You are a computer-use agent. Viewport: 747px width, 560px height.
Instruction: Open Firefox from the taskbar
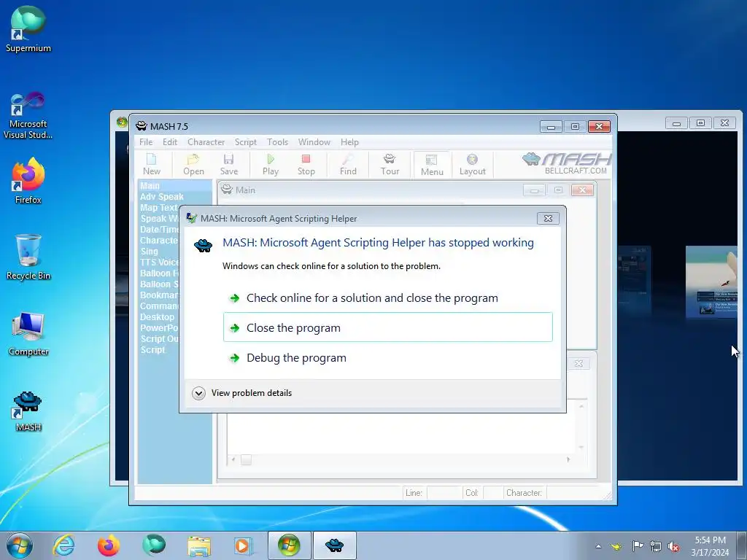point(109,545)
